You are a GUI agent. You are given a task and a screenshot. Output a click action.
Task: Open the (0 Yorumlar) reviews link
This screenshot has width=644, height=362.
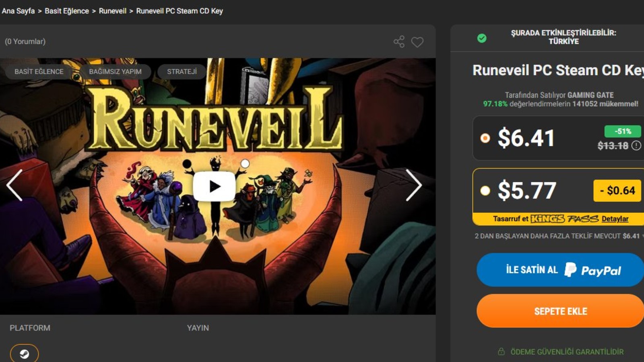coord(25,41)
